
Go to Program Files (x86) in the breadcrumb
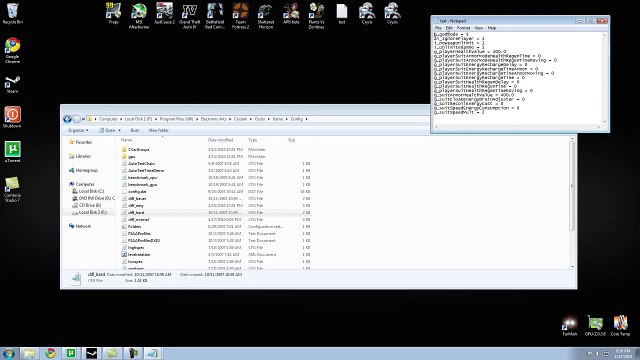[x=176, y=119]
